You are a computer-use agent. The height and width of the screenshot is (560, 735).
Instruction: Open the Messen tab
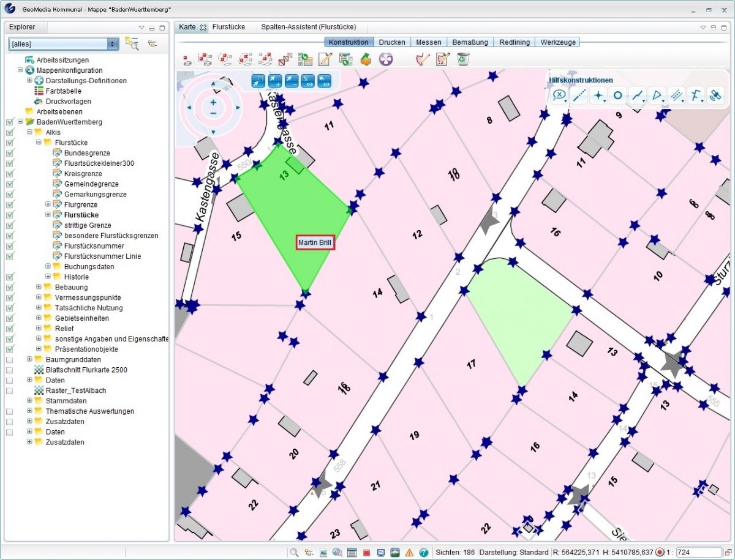click(x=428, y=42)
